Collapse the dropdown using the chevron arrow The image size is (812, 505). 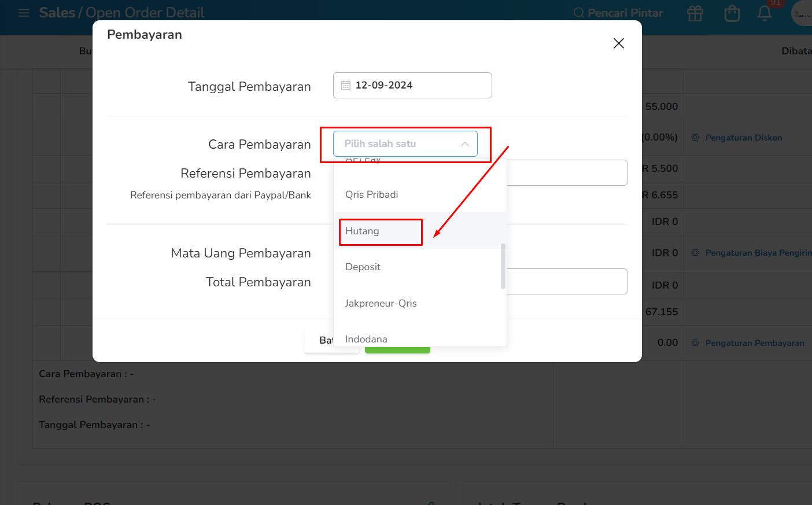coord(465,144)
